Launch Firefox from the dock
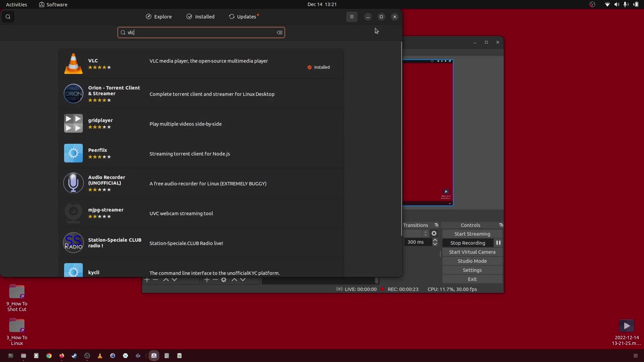This screenshot has height=362, width=644. click(x=61, y=356)
